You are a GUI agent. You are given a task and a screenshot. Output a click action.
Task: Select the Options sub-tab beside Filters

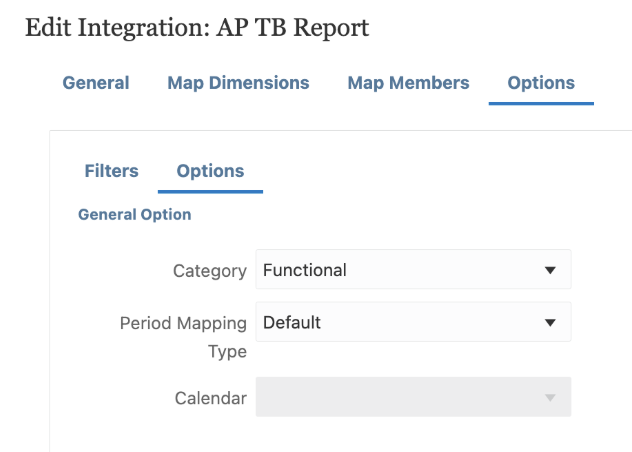click(210, 171)
